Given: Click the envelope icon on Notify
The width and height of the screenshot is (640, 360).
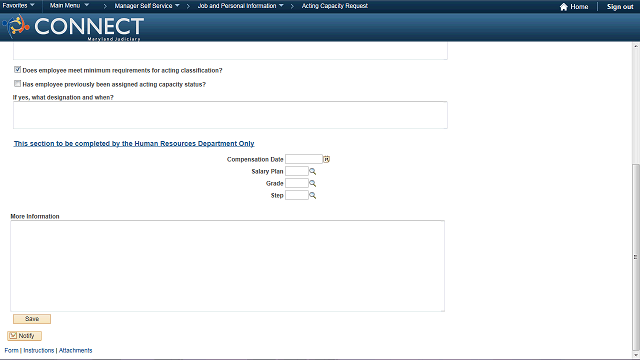Looking at the screenshot, I should point(13,336).
